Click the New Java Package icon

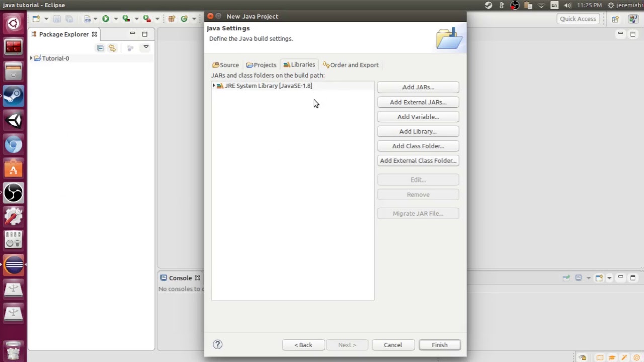(172, 19)
